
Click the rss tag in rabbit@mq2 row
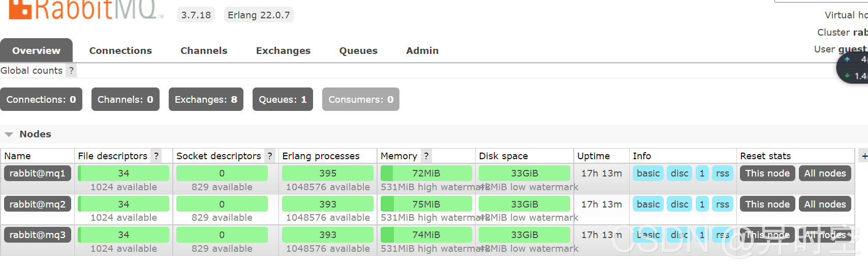point(722,204)
